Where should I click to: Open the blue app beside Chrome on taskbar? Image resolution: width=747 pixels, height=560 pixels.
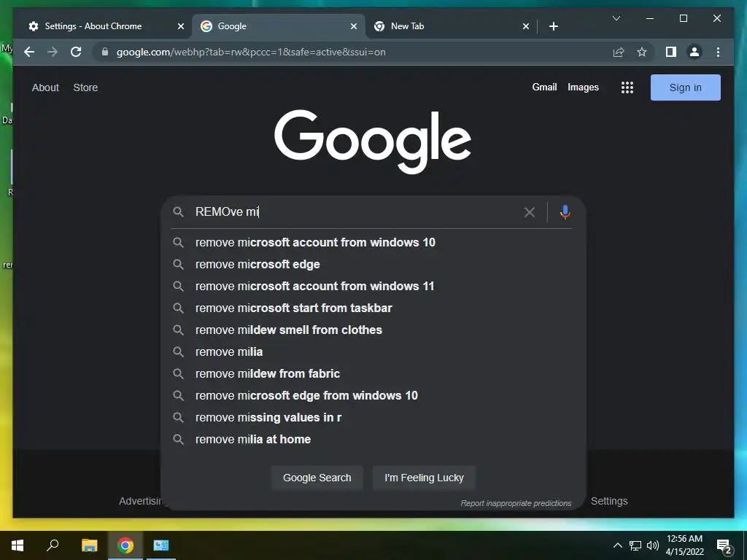pyautogui.click(x=161, y=545)
